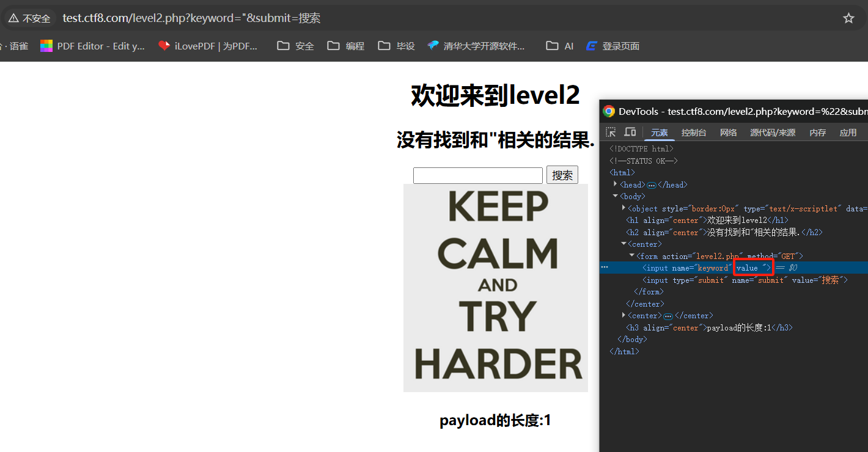Click ellipsis badge inside collapsed center node

668,316
